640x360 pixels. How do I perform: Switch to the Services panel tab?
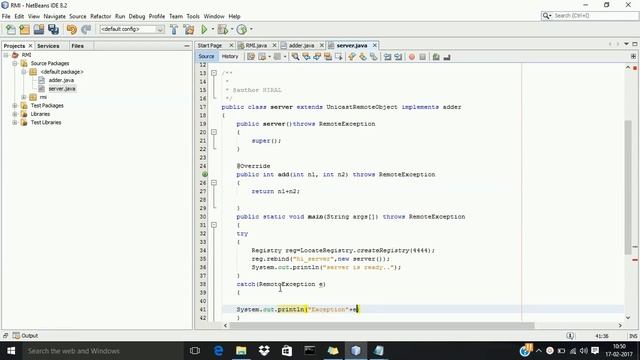(48, 46)
